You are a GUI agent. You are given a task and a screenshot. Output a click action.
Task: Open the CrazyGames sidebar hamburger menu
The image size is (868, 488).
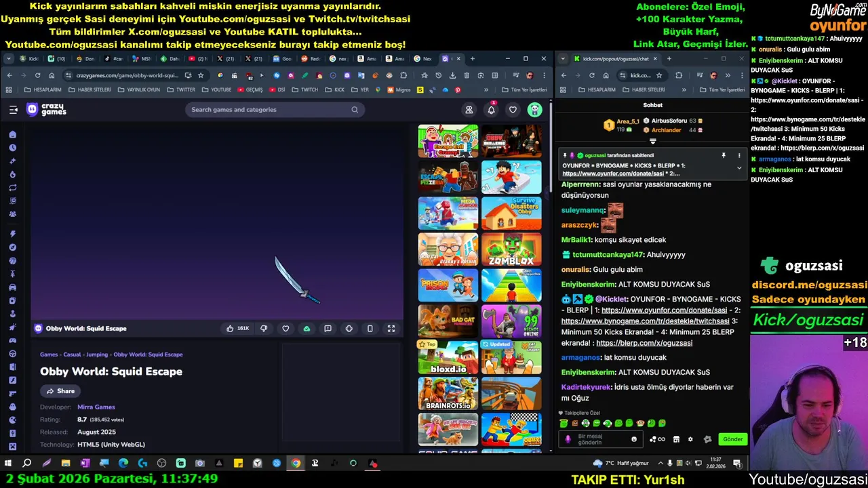tap(13, 110)
